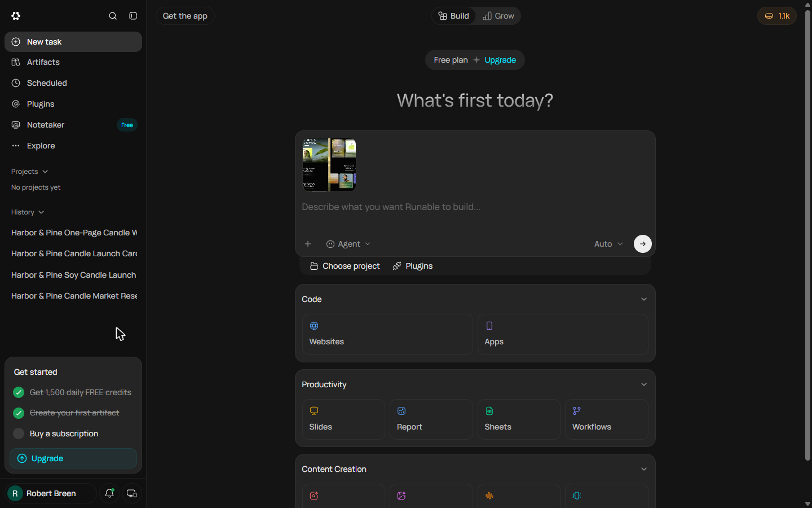
Task: Click the Upgrade link beside Free plan
Action: 500,60
